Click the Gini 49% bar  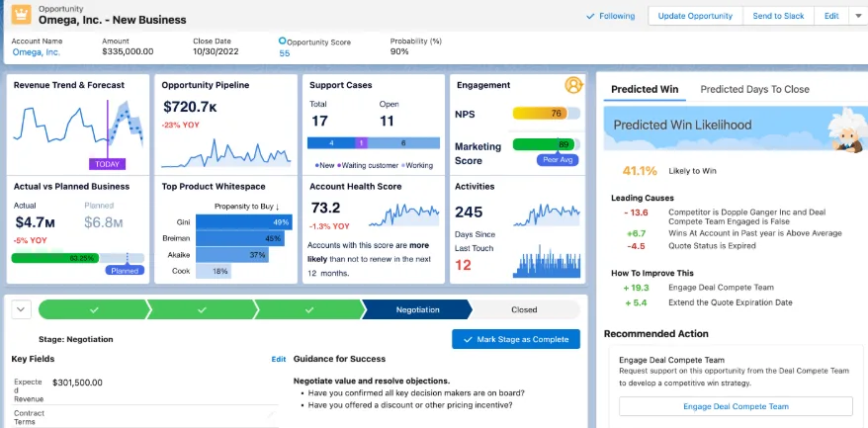click(243, 222)
